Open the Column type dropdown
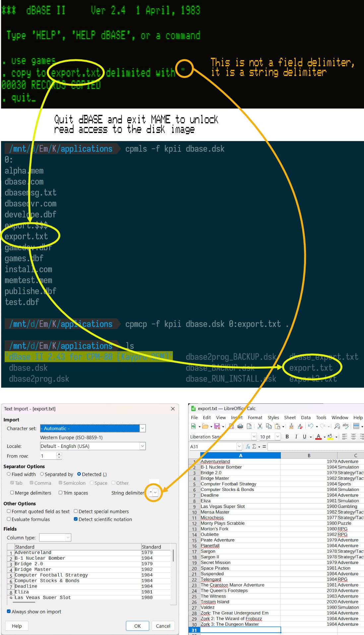This screenshot has height=635, width=364. coord(68,537)
